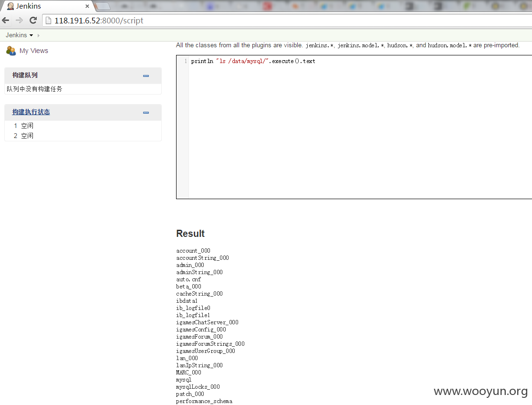The image size is (532, 405).
Task: Select igamesForum_000 in the result
Action: point(199,337)
